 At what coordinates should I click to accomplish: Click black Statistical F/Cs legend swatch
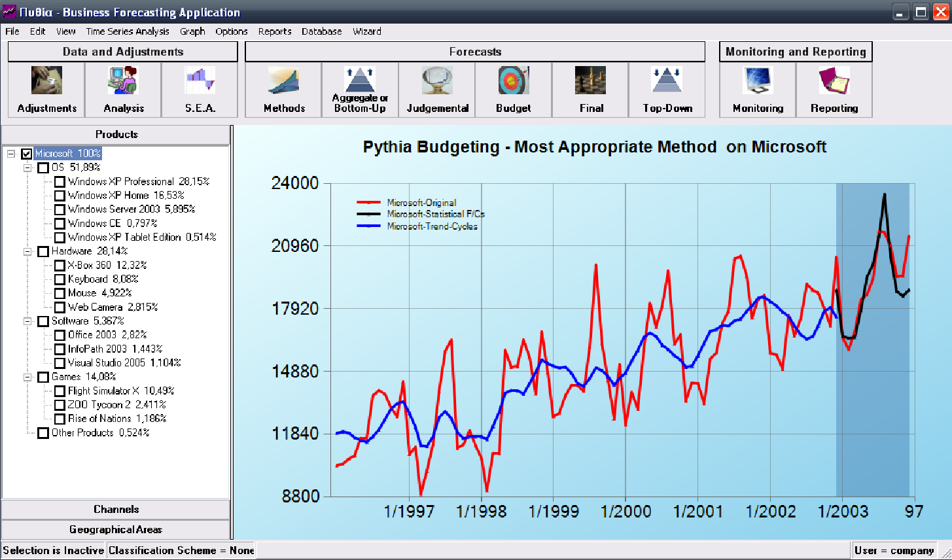click(x=368, y=215)
